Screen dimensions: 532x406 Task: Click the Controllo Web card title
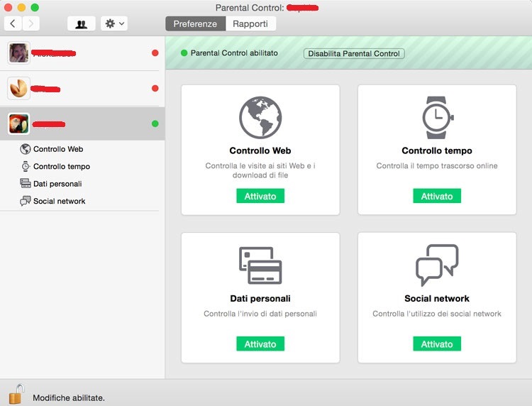click(x=260, y=150)
